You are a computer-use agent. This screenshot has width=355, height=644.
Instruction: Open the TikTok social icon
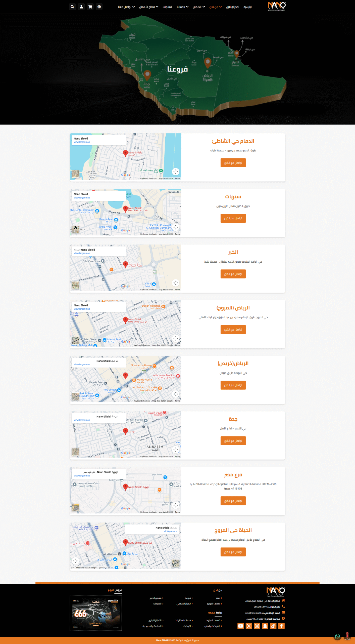point(273,626)
